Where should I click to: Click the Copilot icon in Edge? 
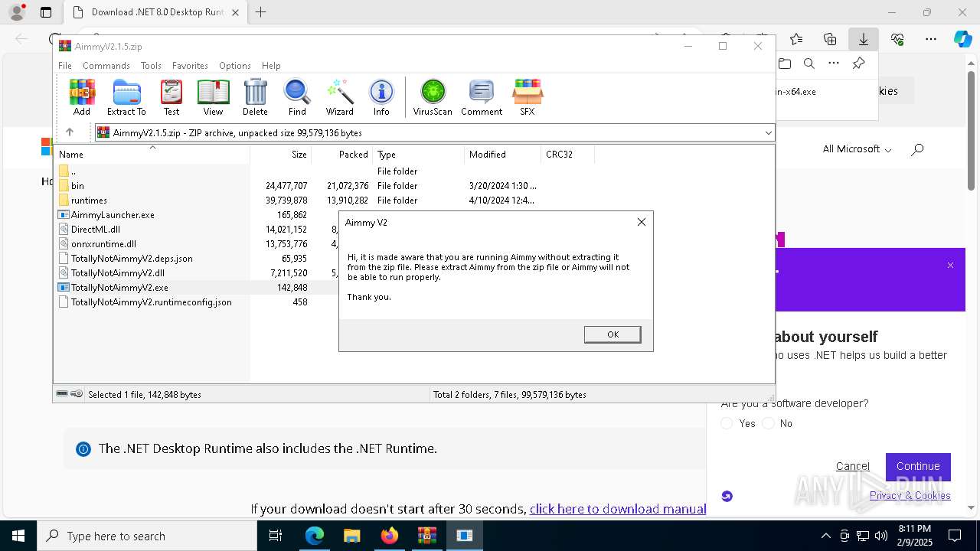click(962, 39)
